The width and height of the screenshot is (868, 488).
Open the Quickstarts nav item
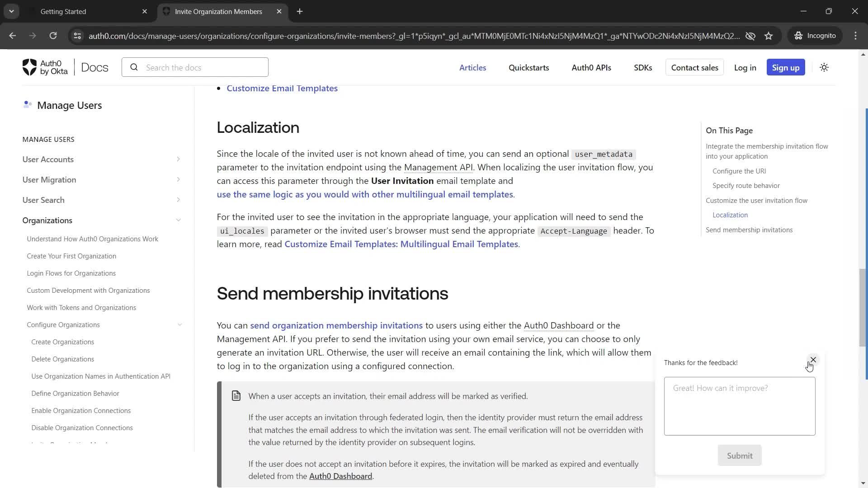pos(528,67)
